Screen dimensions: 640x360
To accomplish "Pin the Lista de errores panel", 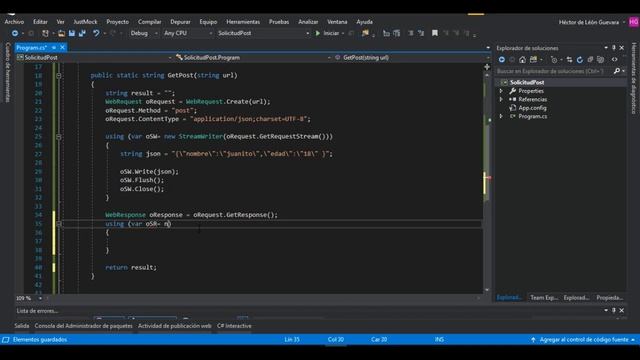I will click(614, 310).
